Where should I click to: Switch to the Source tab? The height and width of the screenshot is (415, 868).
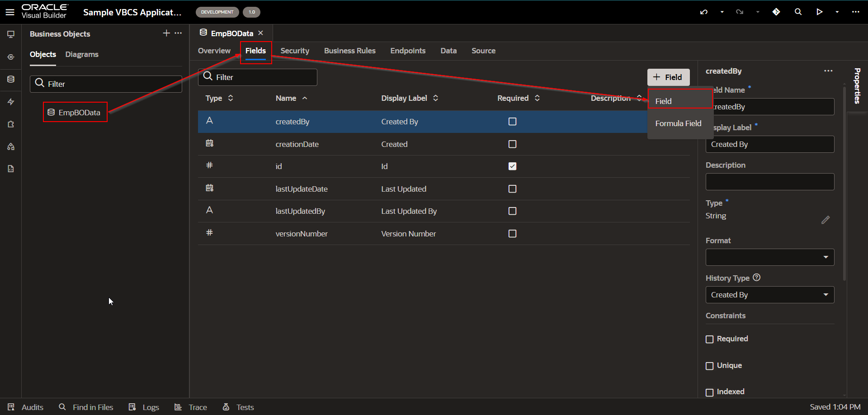pyautogui.click(x=483, y=51)
